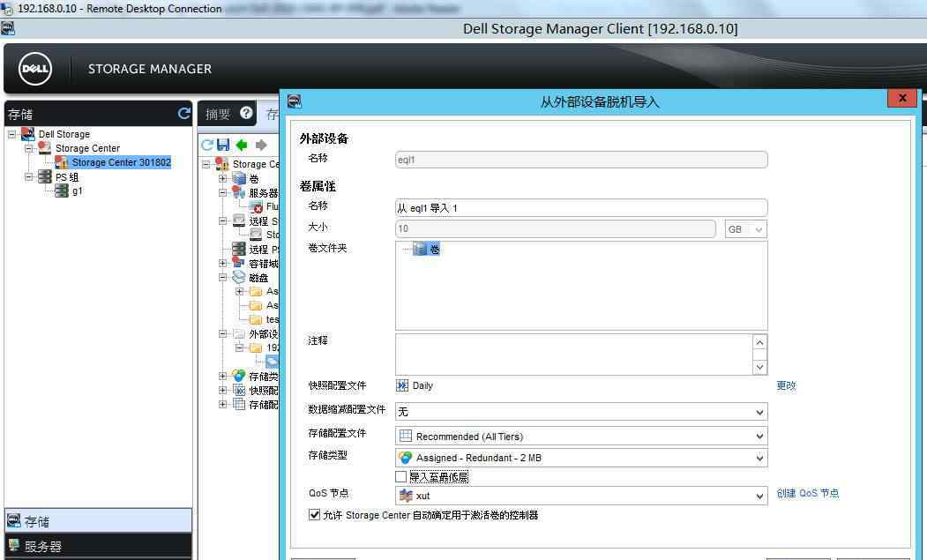Click the refresh icon in storage panel header
This screenshot has height=560, width=927.
[x=183, y=113]
